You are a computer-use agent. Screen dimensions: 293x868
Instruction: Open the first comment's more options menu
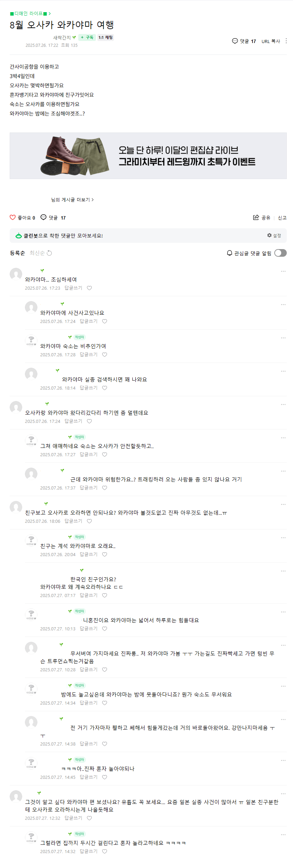coord(283,271)
